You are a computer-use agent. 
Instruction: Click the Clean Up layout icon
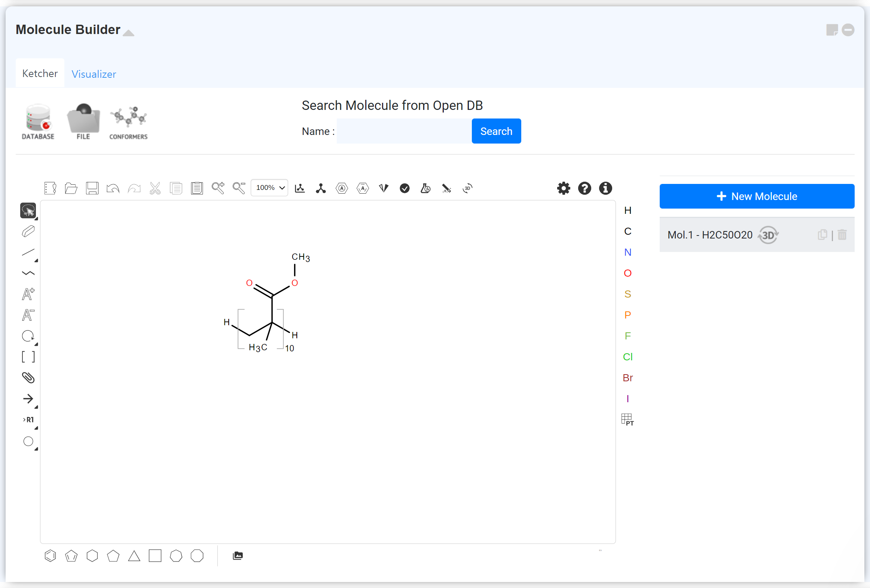(x=321, y=188)
